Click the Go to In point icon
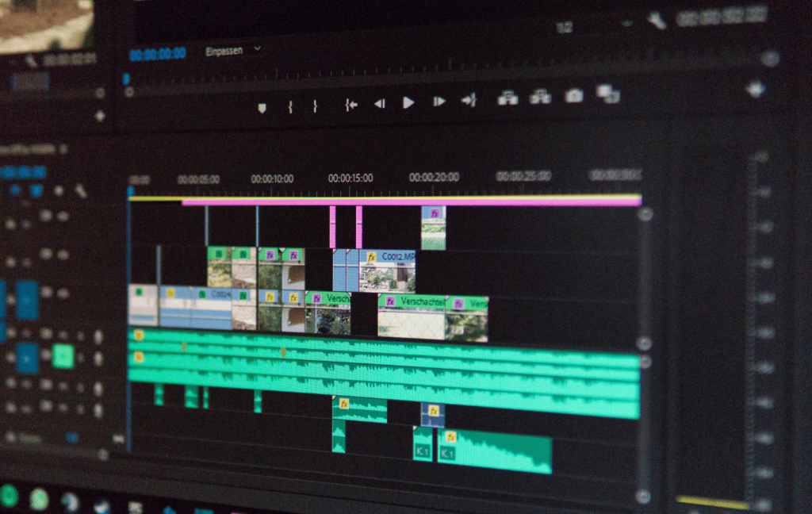 coord(351,104)
